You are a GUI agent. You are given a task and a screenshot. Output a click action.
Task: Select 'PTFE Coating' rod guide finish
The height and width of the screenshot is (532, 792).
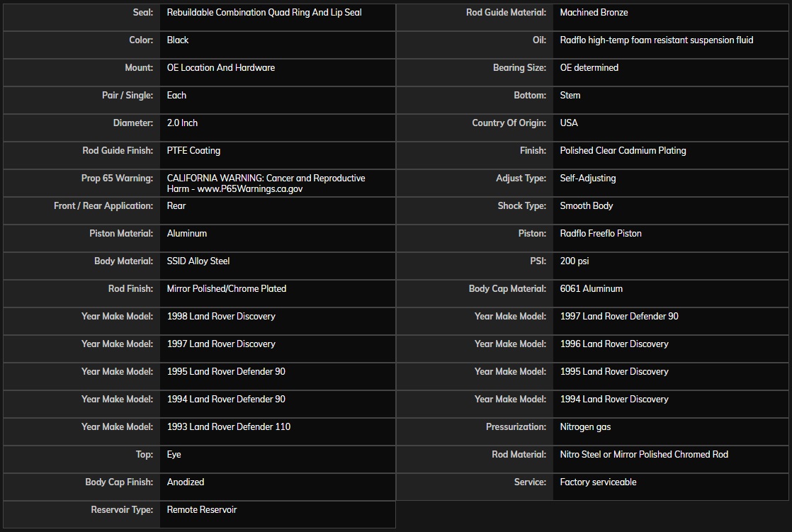pos(193,151)
